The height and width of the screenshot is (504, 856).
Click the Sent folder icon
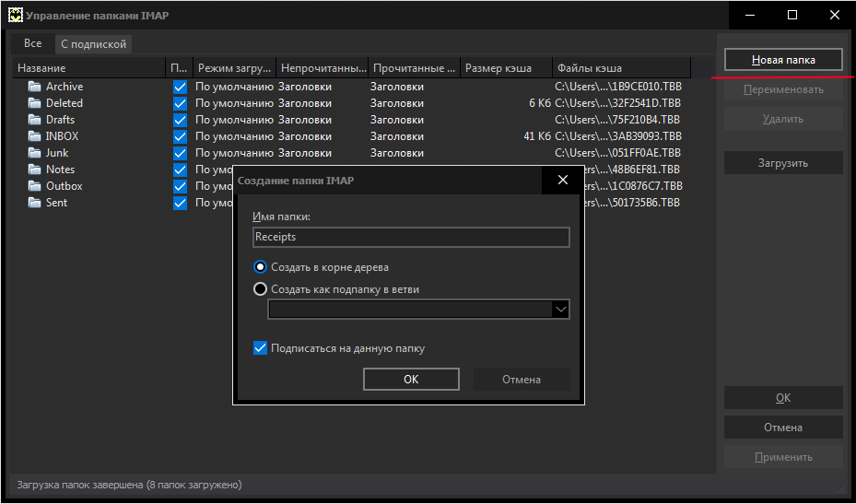(35, 203)
